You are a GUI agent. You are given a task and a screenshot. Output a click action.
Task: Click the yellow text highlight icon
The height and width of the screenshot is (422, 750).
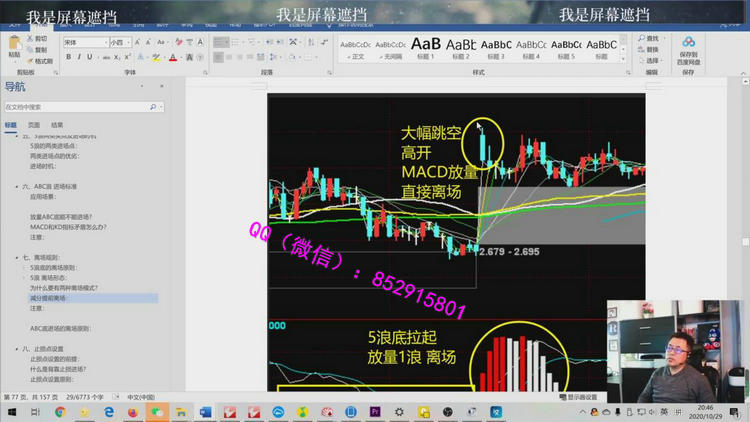(156, 58)
